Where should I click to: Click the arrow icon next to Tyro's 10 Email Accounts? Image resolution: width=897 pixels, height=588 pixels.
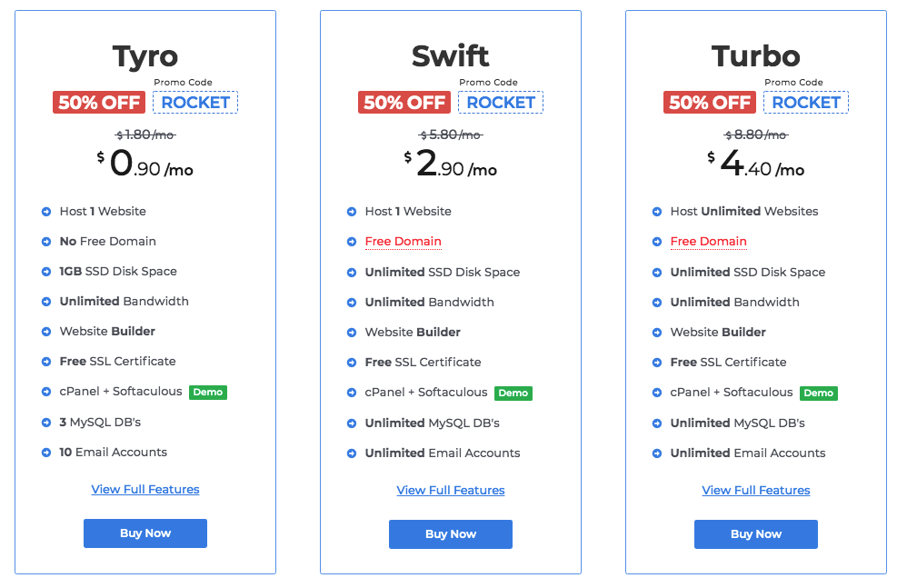(46, 453)
